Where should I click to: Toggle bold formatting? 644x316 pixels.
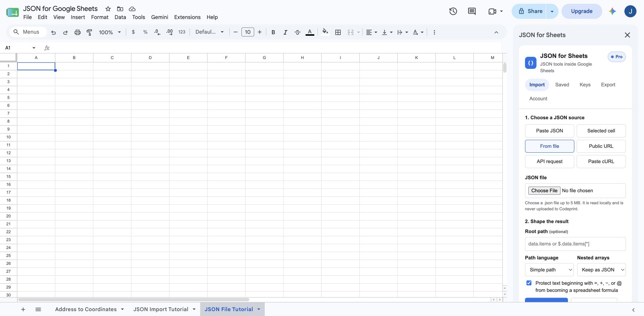coord(273,32)
